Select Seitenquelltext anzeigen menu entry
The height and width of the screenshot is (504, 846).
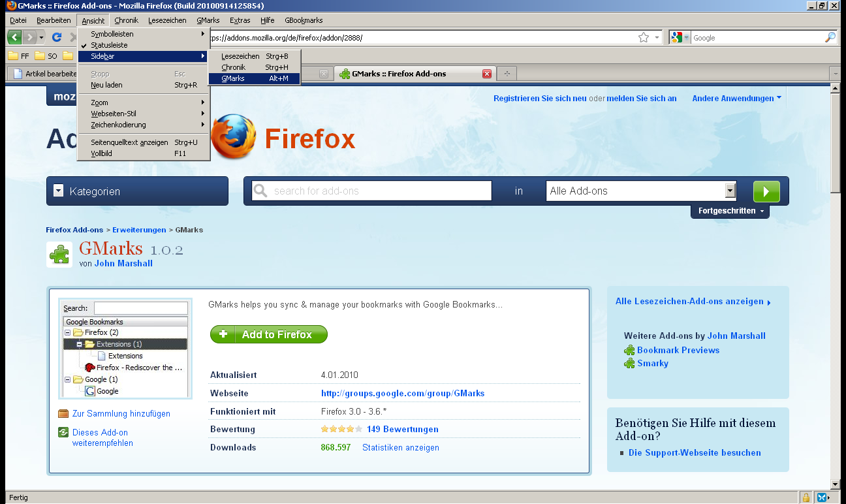(x=144, y=142)
